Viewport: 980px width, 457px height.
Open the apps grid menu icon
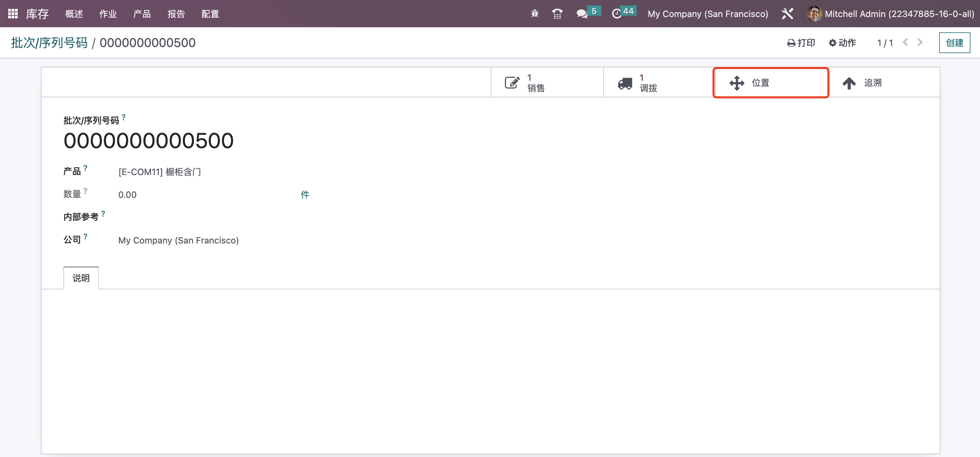pos(13,14)
